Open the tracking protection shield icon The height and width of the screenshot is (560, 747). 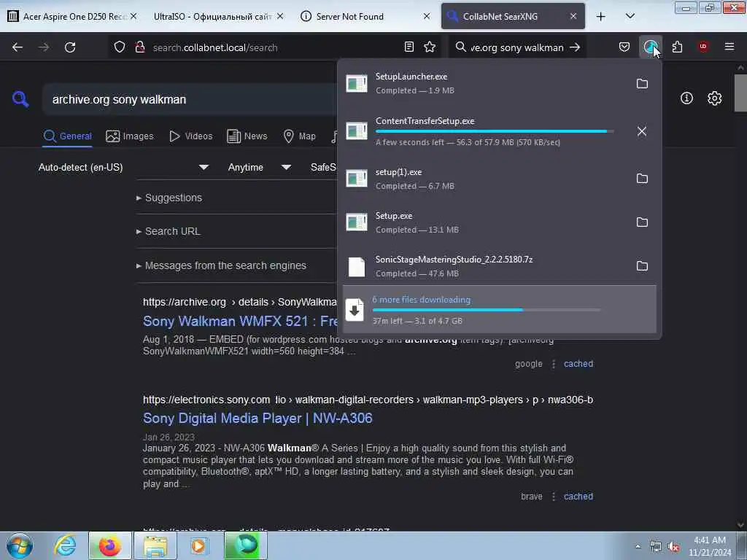120,47
